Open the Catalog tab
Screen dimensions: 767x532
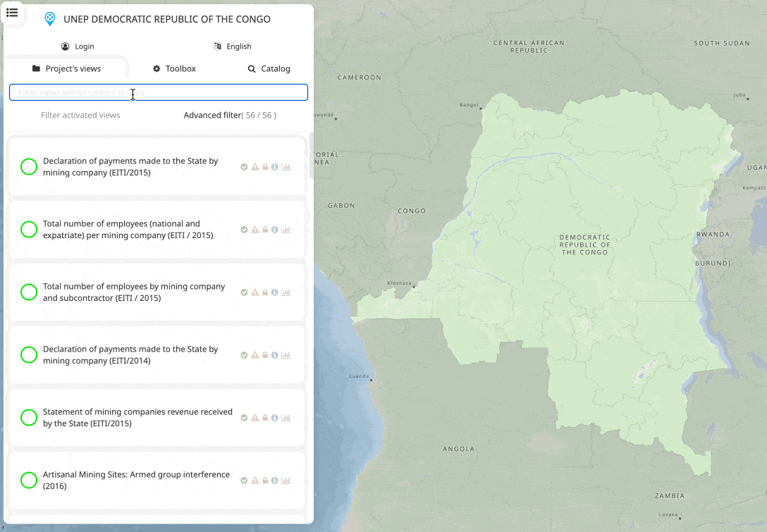click(x=269, y=69)
